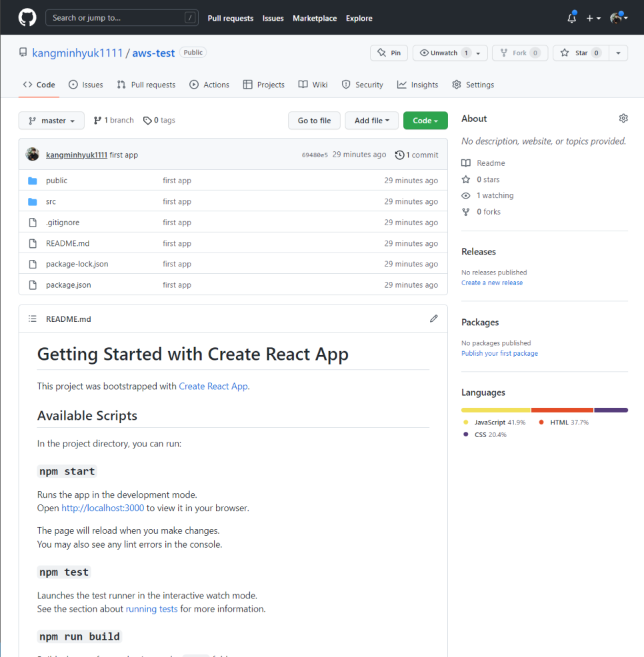Open the GitHub home logo
Screen dimensions: 644x657
point(27,17)
